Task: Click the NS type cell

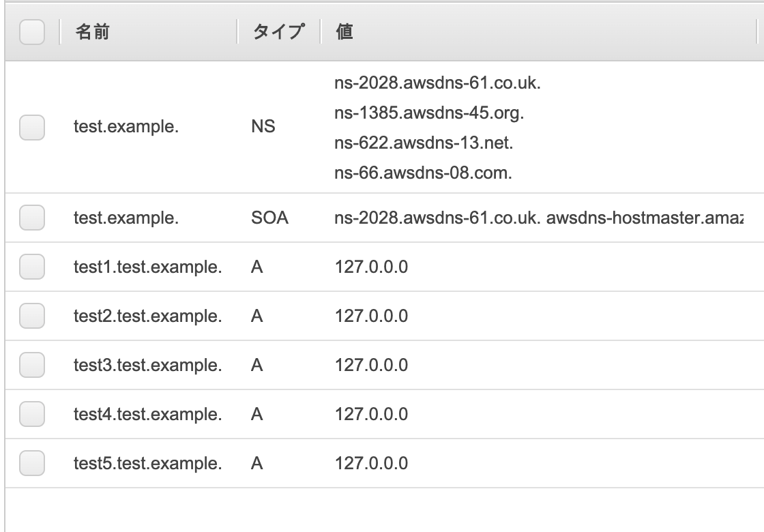Action: (263, 127)
